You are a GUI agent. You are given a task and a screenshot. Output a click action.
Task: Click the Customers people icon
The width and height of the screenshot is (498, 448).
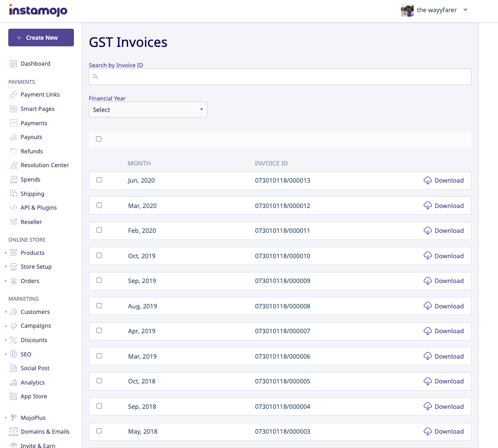pos(13,312)
